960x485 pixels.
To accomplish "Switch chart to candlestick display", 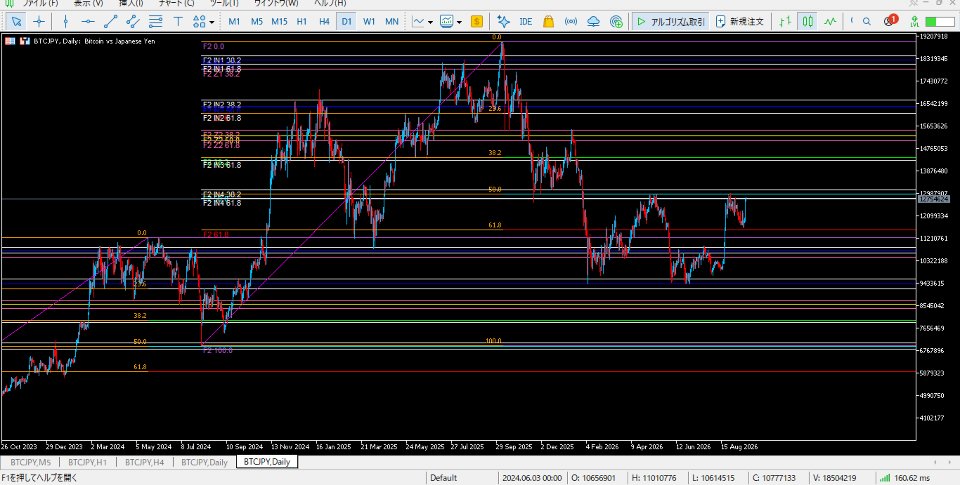I will [808, 21].
